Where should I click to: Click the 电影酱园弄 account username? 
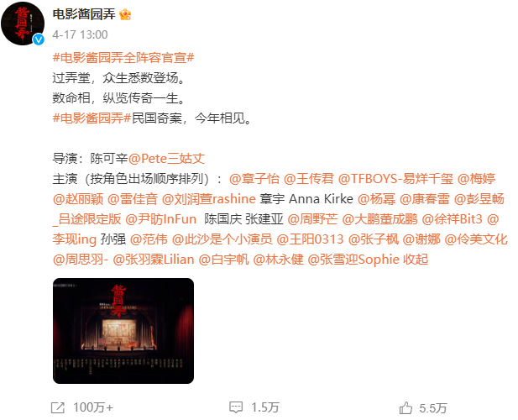coord(84,14)
